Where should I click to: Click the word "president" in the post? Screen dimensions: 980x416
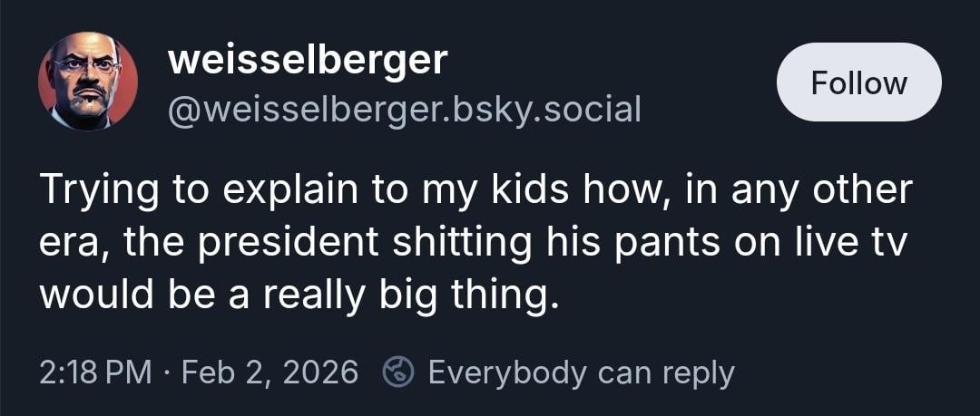pos(278,244)
